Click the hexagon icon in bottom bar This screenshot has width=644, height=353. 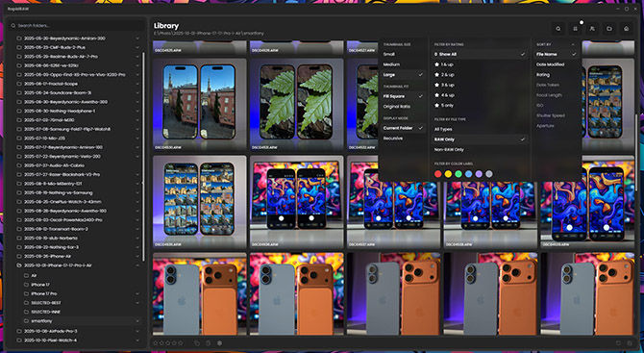(220, 342)
